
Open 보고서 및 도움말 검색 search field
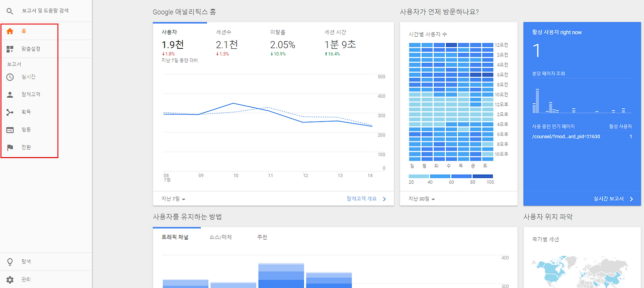pos(46,11)
